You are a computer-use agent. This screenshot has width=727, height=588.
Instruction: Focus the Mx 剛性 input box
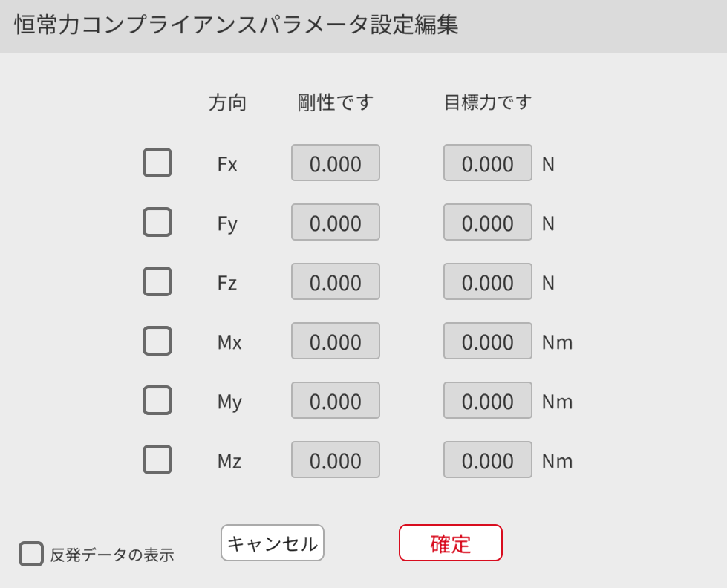pos(336,342)
